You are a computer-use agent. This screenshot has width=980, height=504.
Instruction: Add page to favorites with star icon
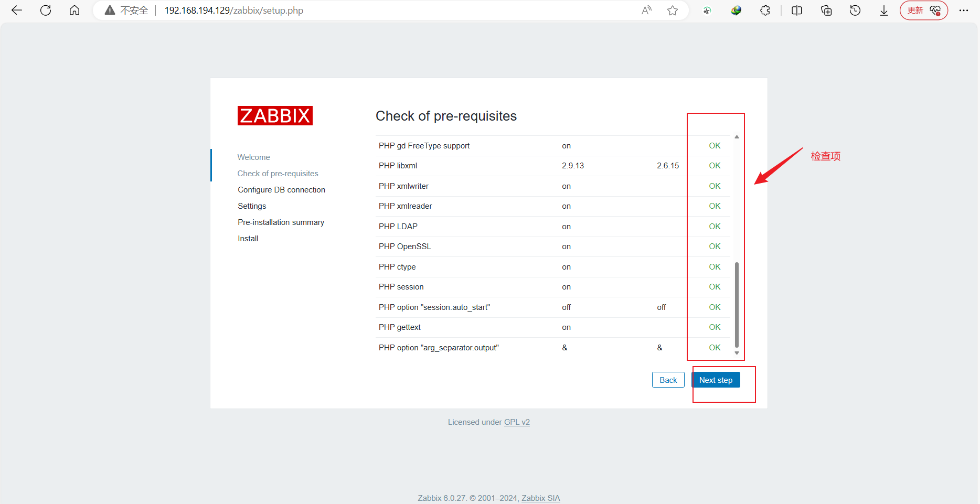(x=673, y=10)
